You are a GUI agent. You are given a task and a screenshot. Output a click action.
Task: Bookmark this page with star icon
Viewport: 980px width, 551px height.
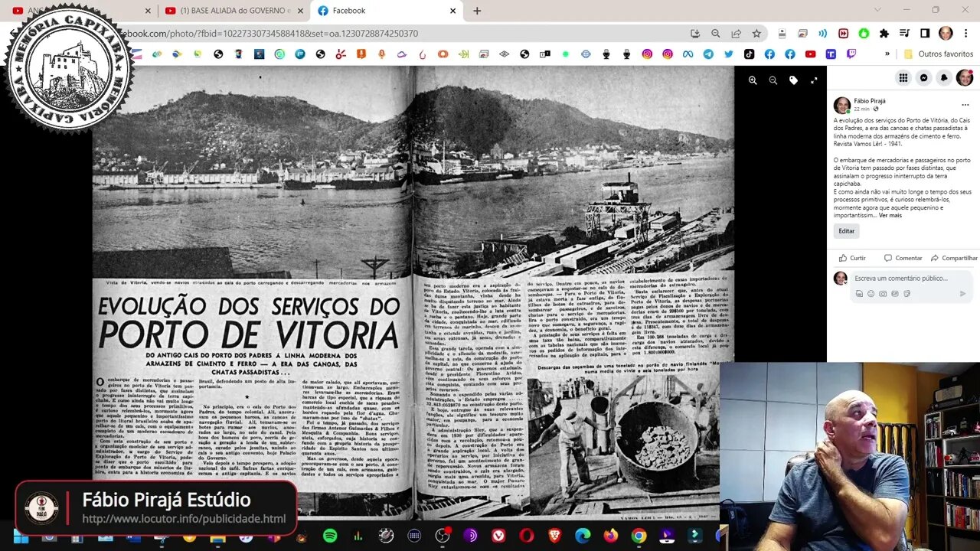(756, 34)
